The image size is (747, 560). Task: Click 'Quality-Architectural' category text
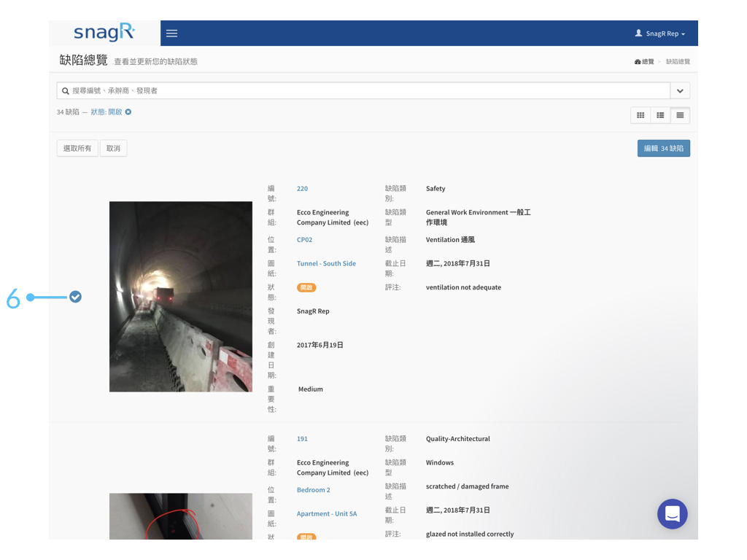coord(458,438)
